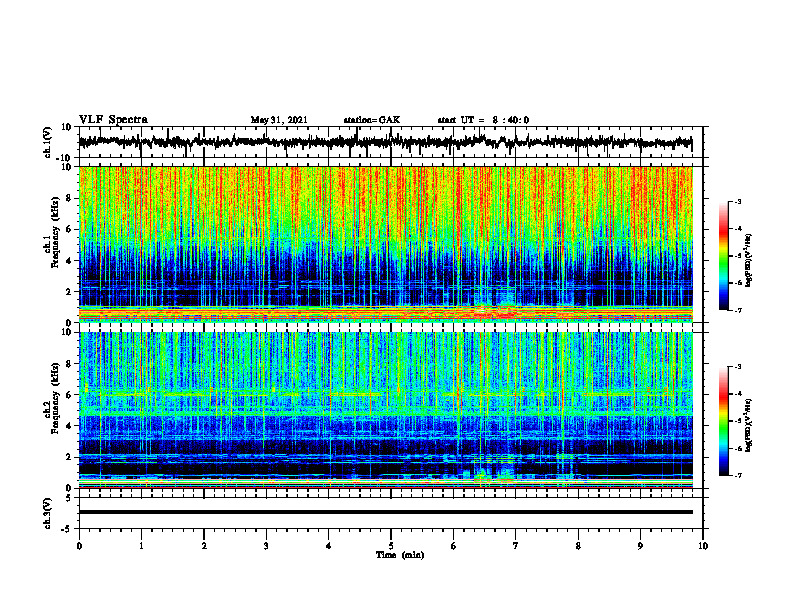
Task: Click the date label 'May 31, 2021'
Action: click(279, 120)
